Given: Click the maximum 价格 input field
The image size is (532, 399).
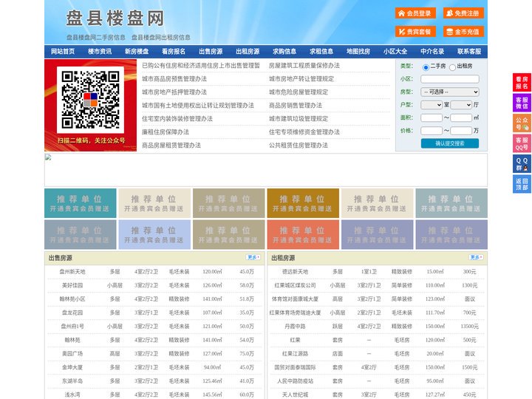Looking at the screenshot, I should (x=461, y=131).
